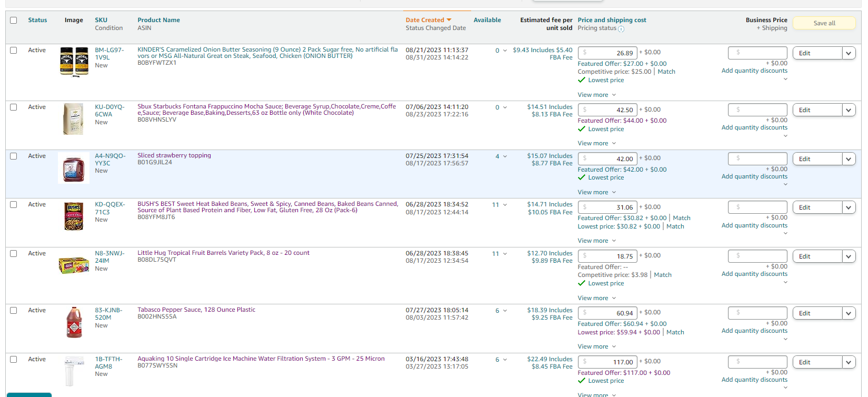The image size is (868, 397).
Task: Match competitive price for KINDER'S seasoning
Action: click(666, 72)
